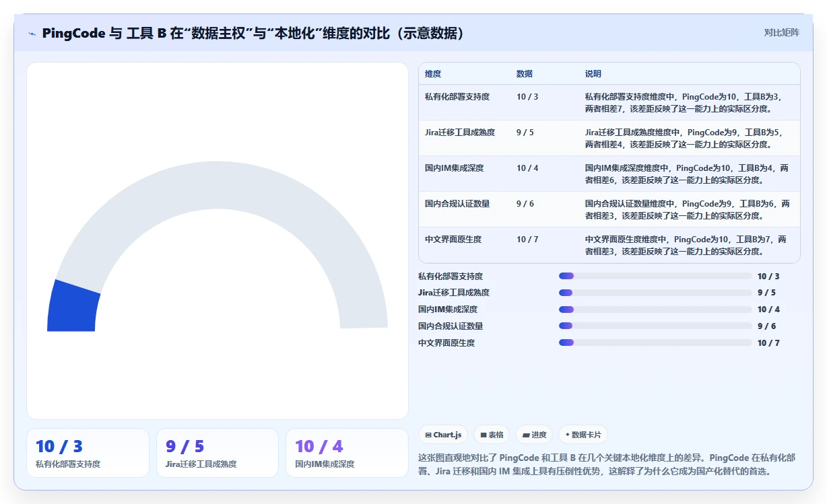
Task: Click the 国内合规认证数量 row's description text
Action: coord(688,209)
